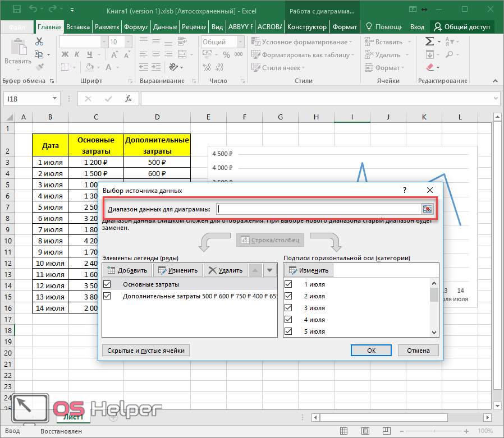Click Удалить to remove legend series
504x438 pixels.
tap(225, 270)
